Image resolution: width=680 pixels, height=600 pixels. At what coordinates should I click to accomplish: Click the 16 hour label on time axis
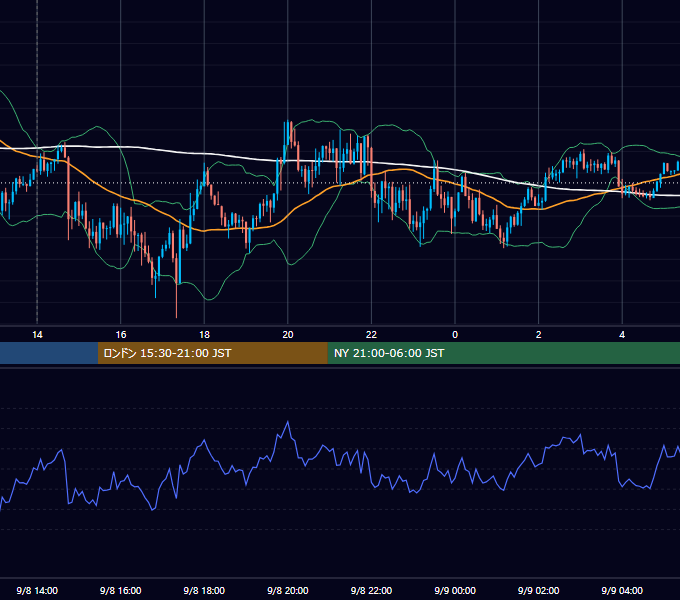121,335
